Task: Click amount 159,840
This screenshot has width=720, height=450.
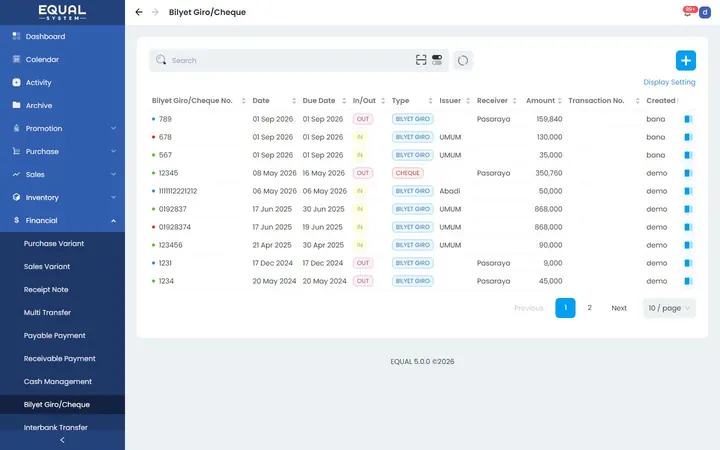Action: 549,119
